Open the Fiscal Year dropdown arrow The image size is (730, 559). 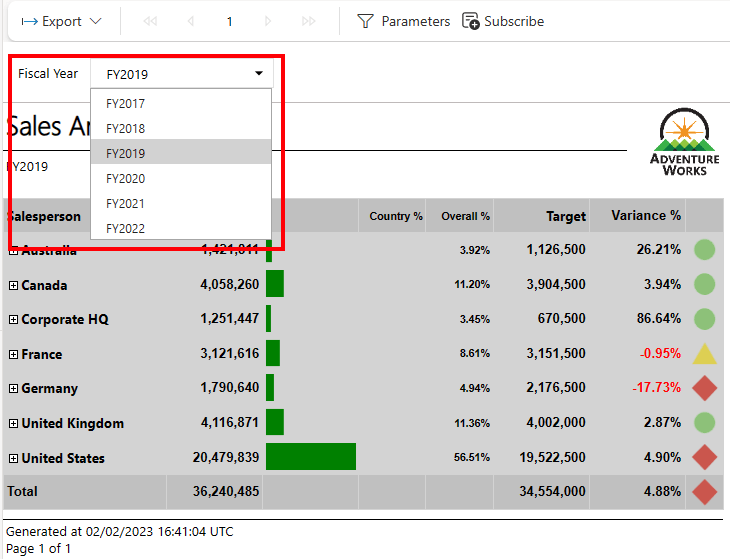(x=259, y=73)
